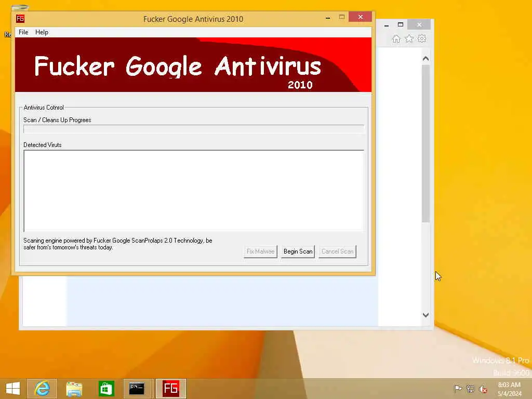Click the muted volume tray icon
Viewport: 532px width, 399px height.
[483, 389]
